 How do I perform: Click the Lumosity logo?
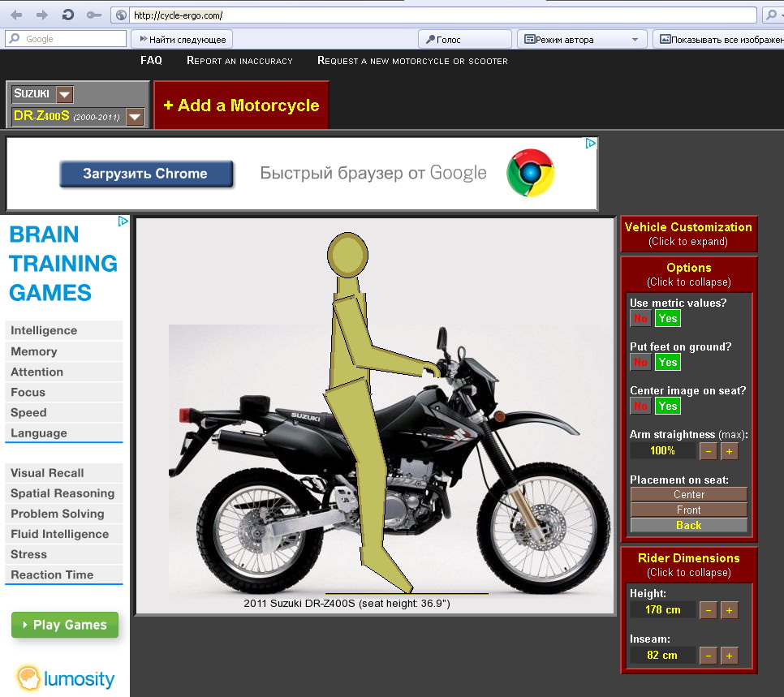point(66,678)
